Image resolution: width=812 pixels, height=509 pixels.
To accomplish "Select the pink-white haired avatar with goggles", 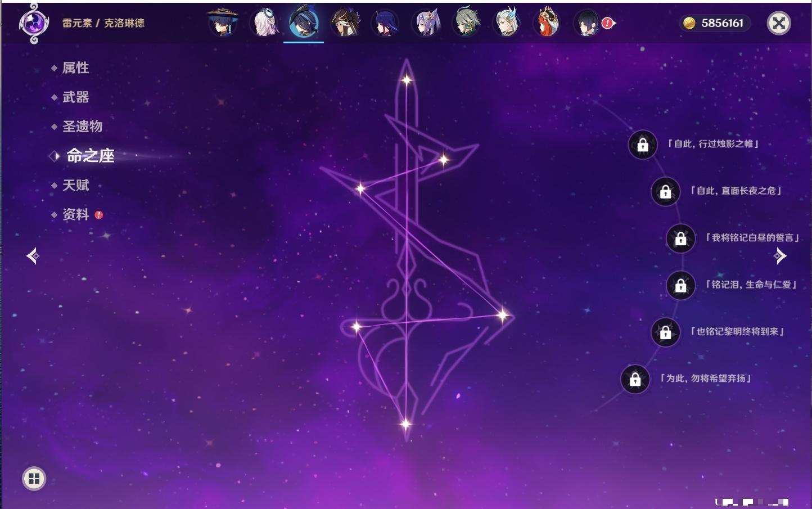I will pyautogui.click(x=264, y=22).
